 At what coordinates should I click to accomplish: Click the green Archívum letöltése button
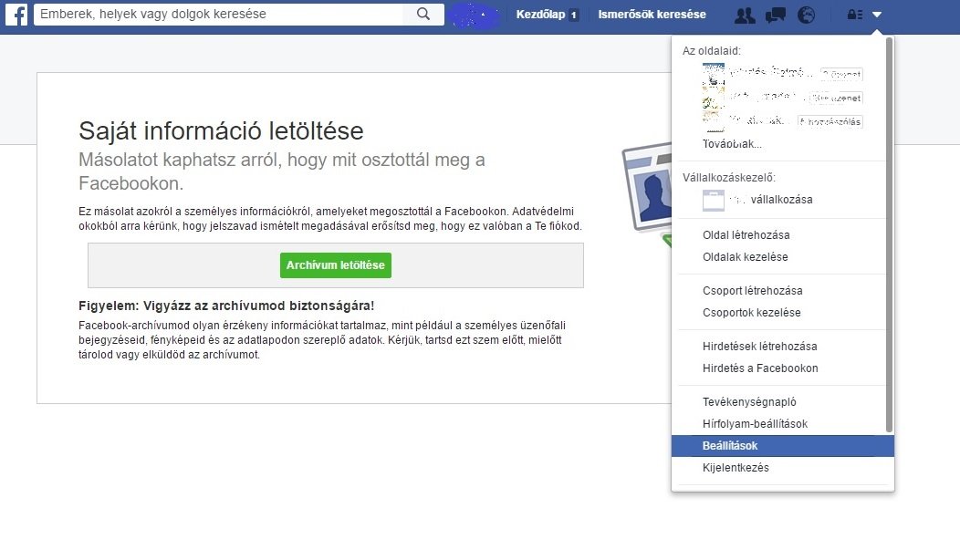[x=335, y=265]
